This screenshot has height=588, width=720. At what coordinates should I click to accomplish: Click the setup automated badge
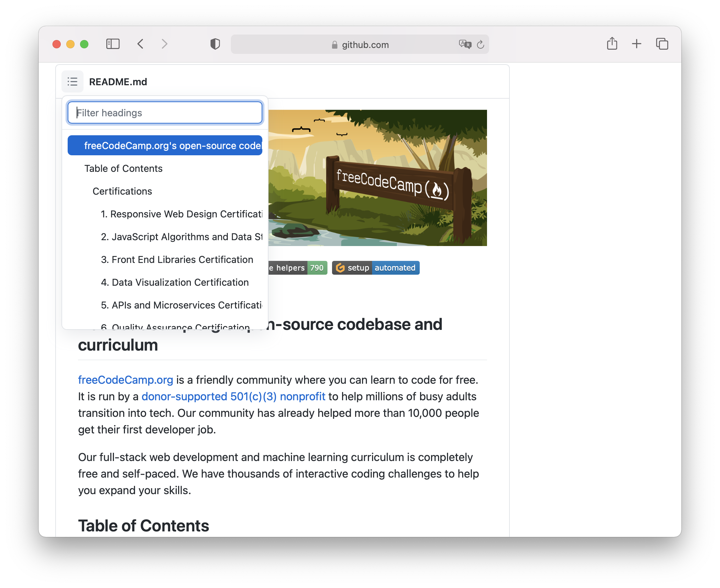pos(376,268)
